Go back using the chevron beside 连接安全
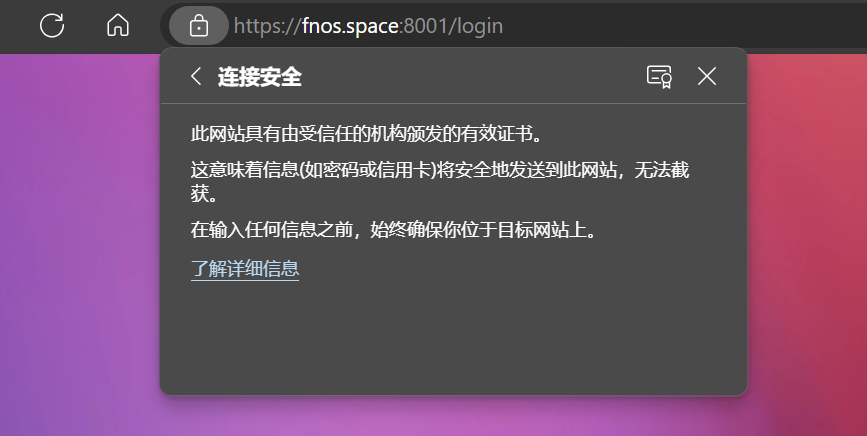867x436 pixels. (x=196, y=76)
